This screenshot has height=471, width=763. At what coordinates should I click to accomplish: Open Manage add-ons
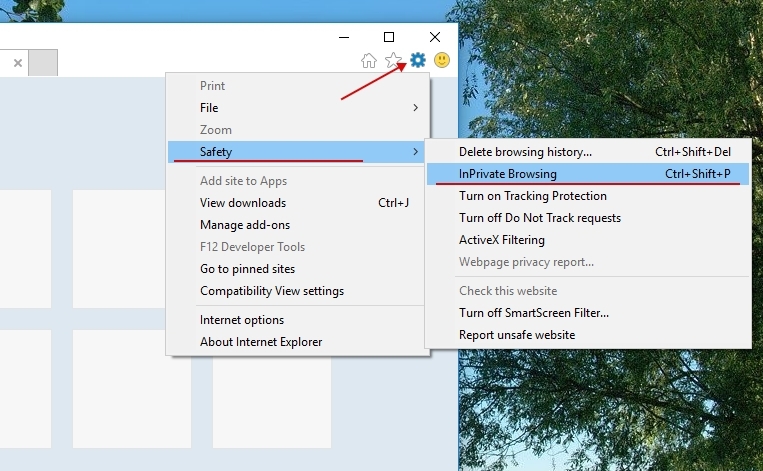click(x=298, y=225)
